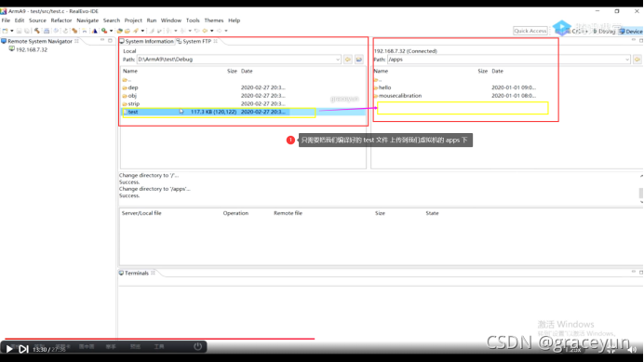Select the local test file
644x362 pixels.
point(243,112)
